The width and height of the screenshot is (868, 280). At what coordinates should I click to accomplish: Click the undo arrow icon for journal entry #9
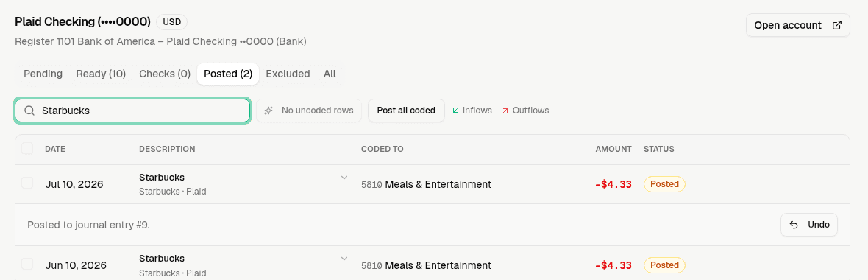pyautogui.click(x=794, y=225)
